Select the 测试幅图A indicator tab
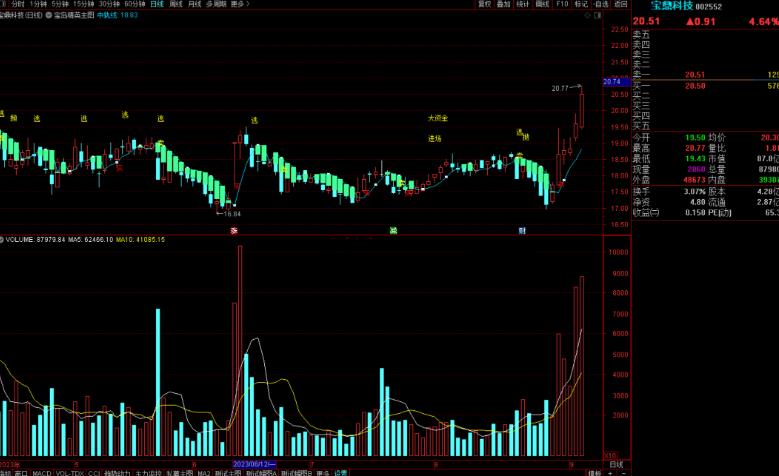The height and width of the screenshot is (476, 779). click(x=261, y=473)
